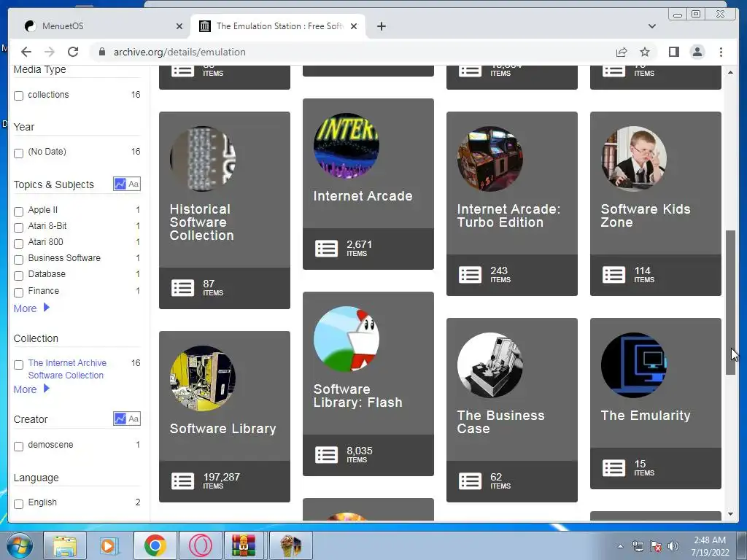Open The Business Case thumbnail image
Screen dimensions: 747x560
pyautogui.click(x=489, y=365)
